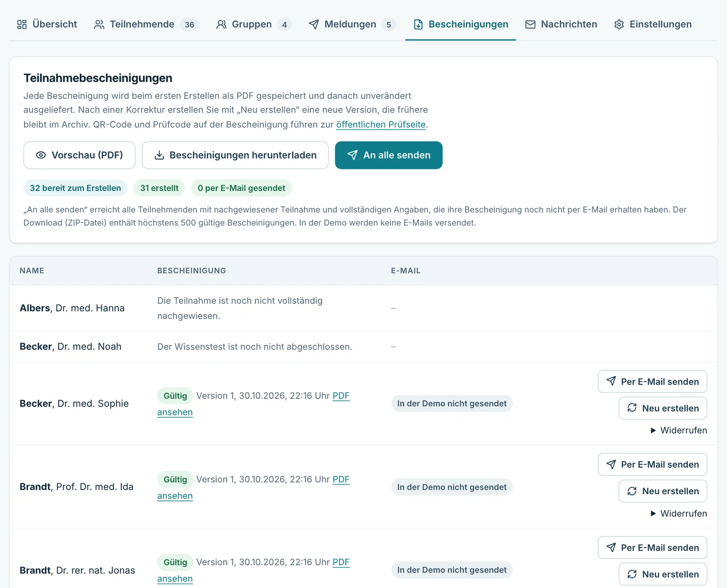Click the send icon in An alle senden
This screenshot has height=588, width=727.
[353, 155]
